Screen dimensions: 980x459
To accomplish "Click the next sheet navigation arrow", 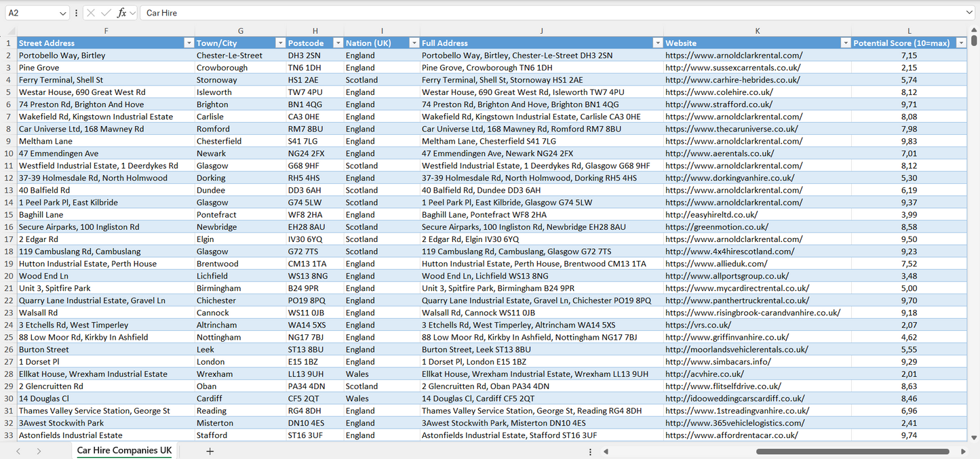I will [x=39, y=450].
